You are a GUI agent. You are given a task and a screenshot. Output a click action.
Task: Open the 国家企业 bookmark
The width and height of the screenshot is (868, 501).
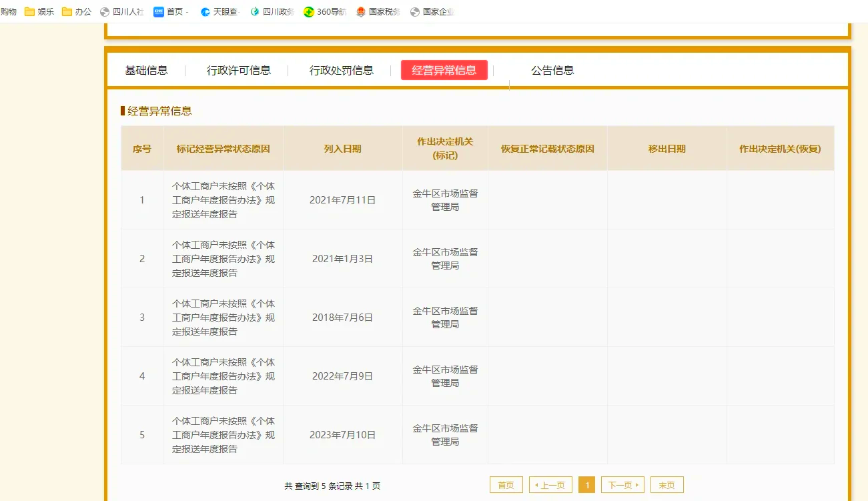point(432,11)
